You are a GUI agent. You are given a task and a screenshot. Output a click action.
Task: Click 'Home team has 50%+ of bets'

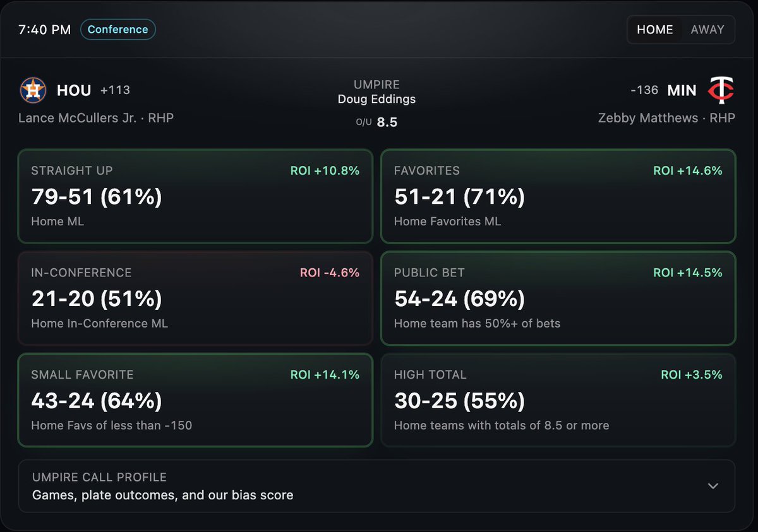478,324
